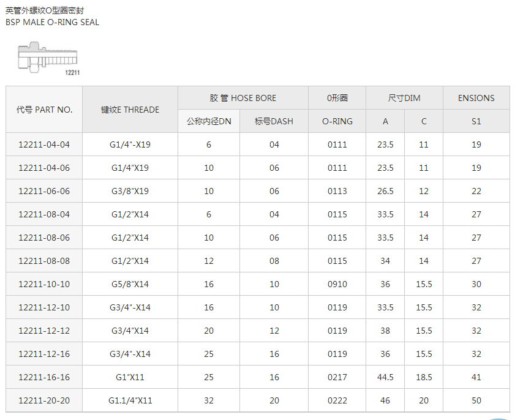Click the 12211 fitting diagram image
This screenshot has height=420, width=523.
click(48, 59)
